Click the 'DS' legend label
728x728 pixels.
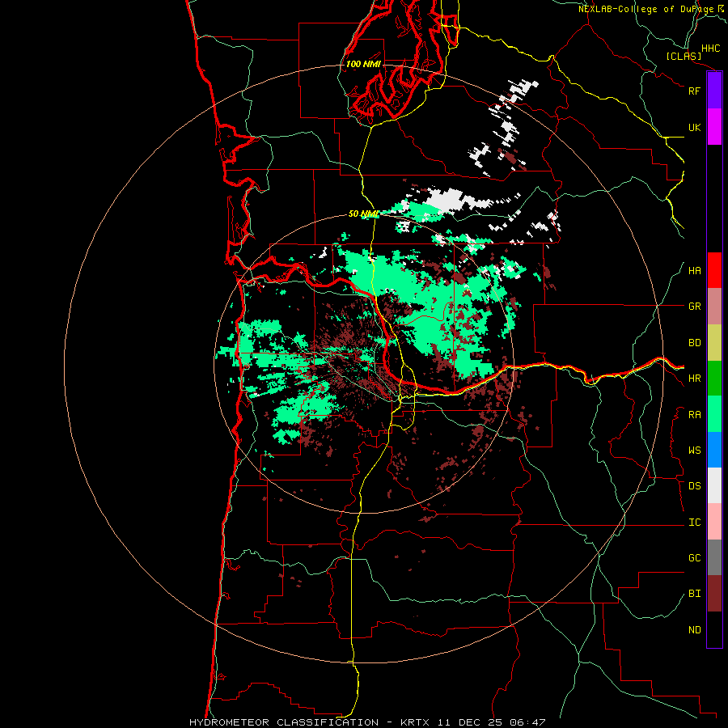pos(694,486)
